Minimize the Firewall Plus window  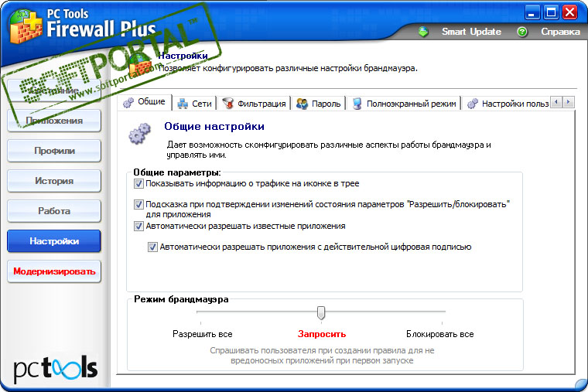pos(532,12)
